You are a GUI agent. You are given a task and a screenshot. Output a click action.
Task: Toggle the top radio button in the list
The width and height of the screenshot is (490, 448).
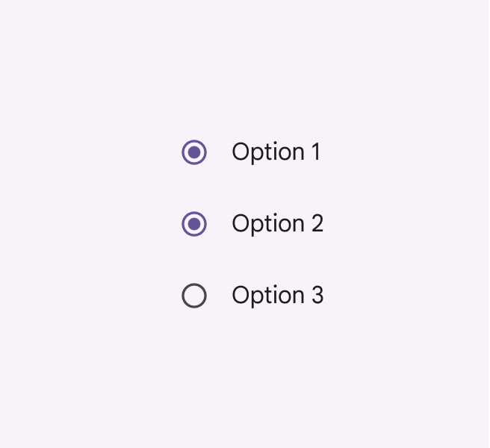pos(194,152)
